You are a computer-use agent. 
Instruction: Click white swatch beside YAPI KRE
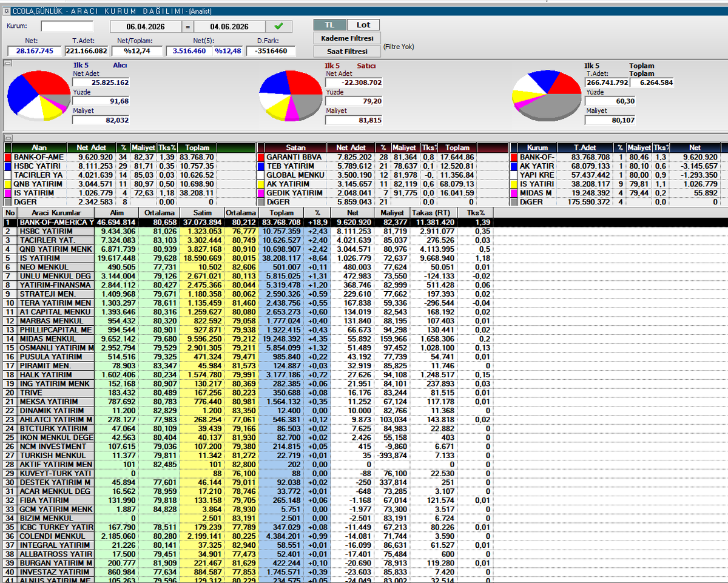pyautogui.click(x=514, y=175)
